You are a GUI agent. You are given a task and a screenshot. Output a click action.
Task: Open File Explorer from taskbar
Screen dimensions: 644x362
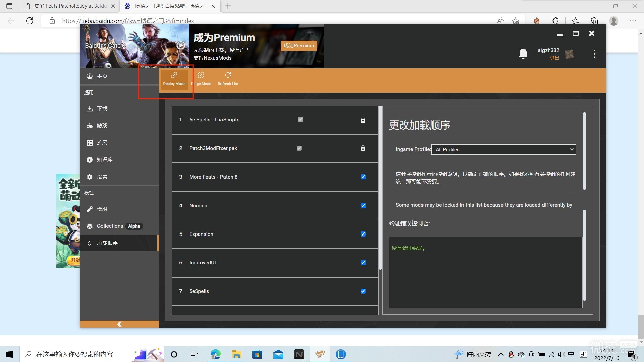tap(236, 354)
